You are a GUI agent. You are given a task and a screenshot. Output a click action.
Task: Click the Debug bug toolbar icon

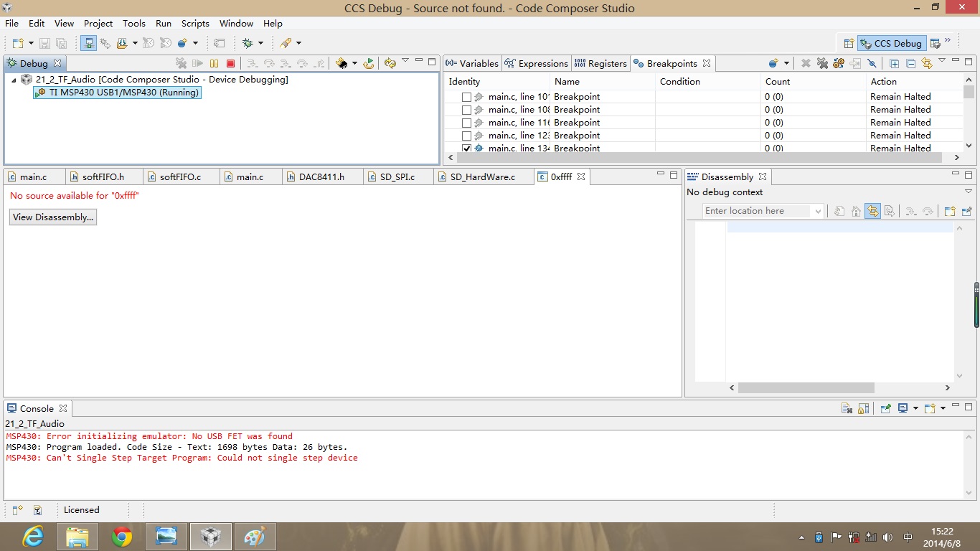coord(248,43)
